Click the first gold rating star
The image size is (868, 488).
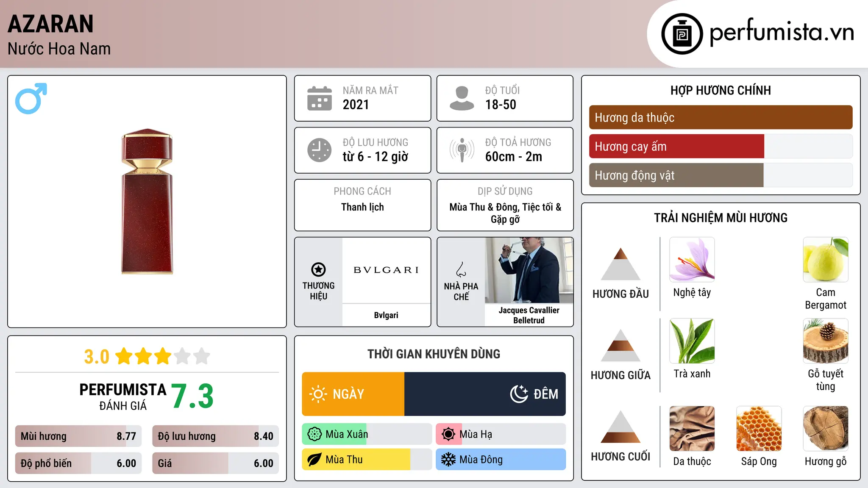coord(124,356)
